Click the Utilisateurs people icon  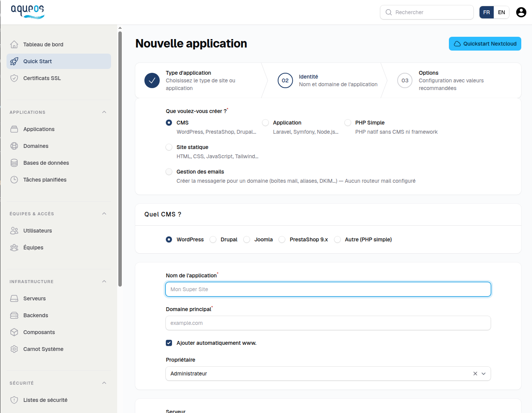point(14,231)
